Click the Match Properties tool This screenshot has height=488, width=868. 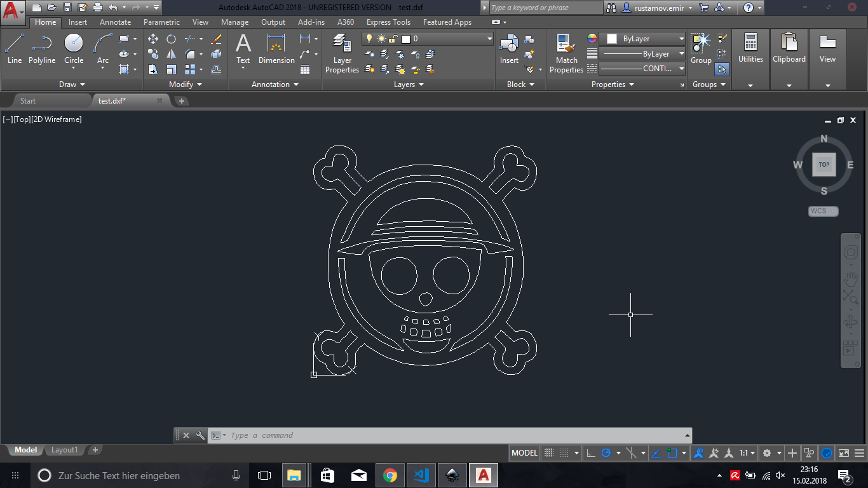(x=566, y=53)
